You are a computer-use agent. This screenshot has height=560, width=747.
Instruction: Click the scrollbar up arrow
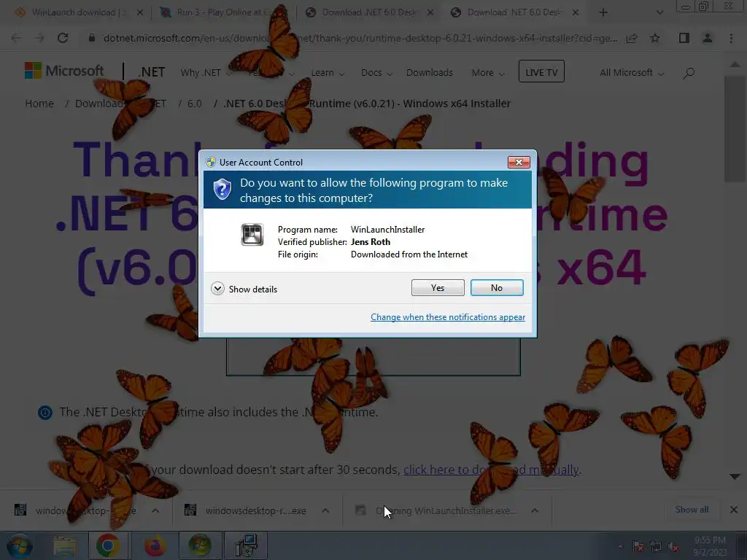735,64
